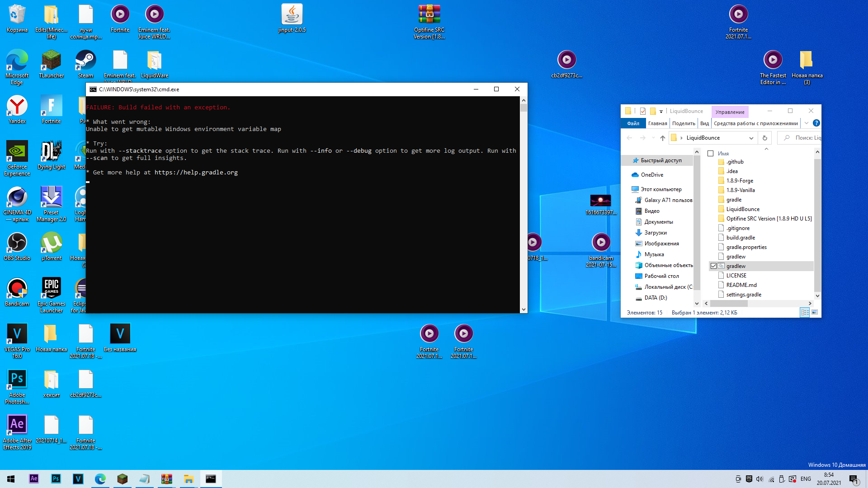Click the Имя column header
This screenshot has width=868, height=488.
click(723, 154)
